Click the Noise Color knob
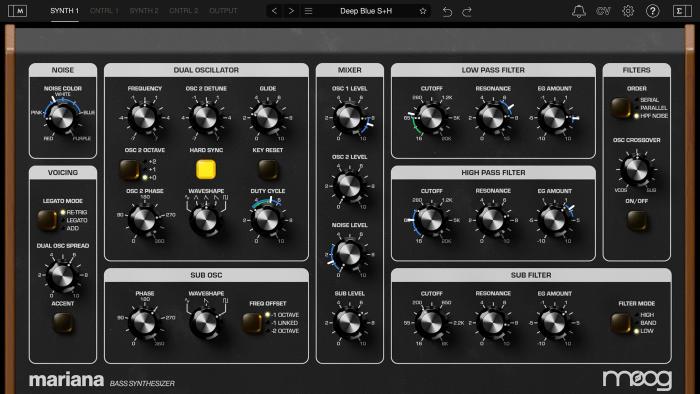The image size is (700, 394). (x=62, y=117)
